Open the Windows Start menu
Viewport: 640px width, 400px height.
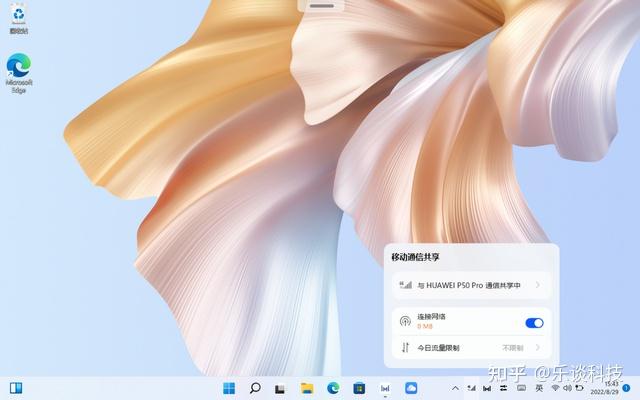coord(229,388)
